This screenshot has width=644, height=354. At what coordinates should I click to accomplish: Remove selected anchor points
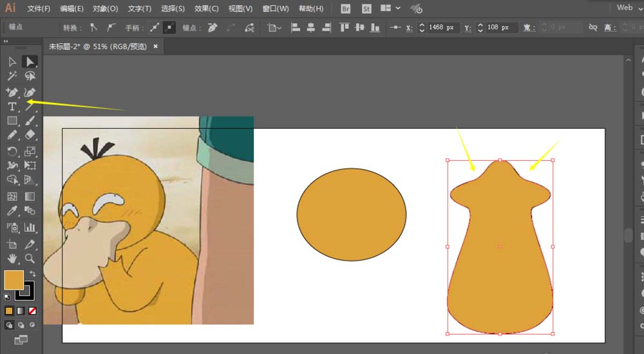pyautogui.click(x=213, y=28)
